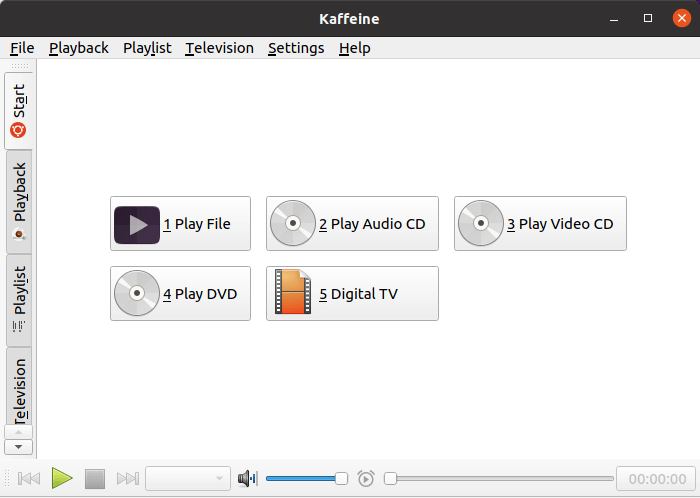Switch to the Television side tab
The image size is (700, 498).
[x=19, y=386]
